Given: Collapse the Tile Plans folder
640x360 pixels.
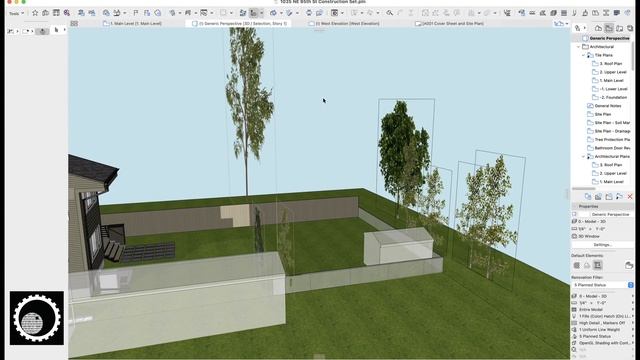Looking at the screenshot, I should 583,55.
